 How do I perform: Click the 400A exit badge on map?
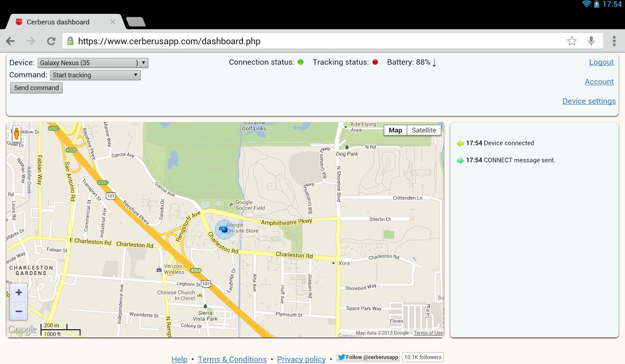196,270
